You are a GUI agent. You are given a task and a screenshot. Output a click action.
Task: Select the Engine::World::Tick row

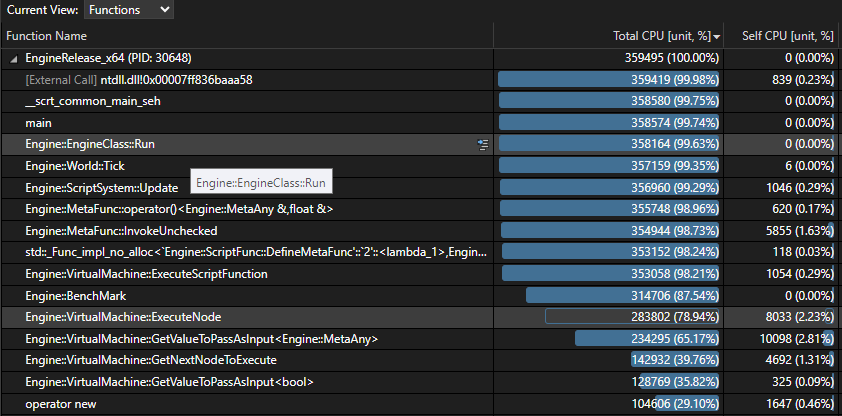(x=421, y=166)
